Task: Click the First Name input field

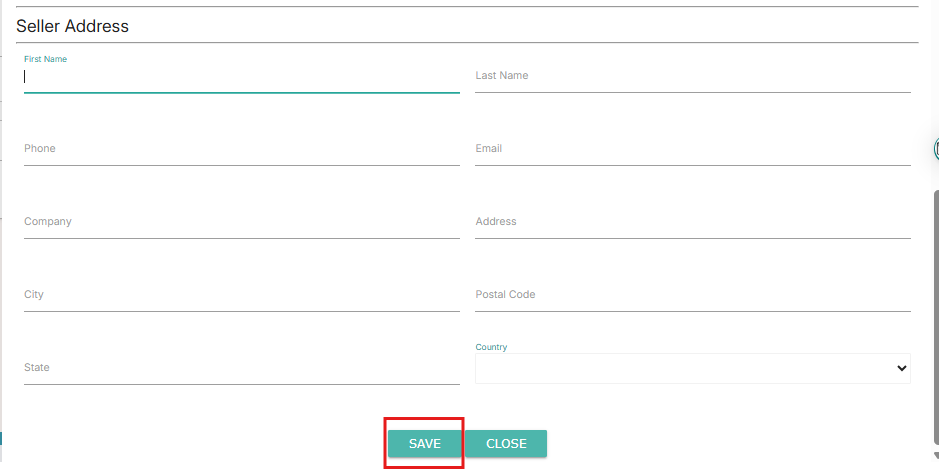Action: tap(241, 77)
